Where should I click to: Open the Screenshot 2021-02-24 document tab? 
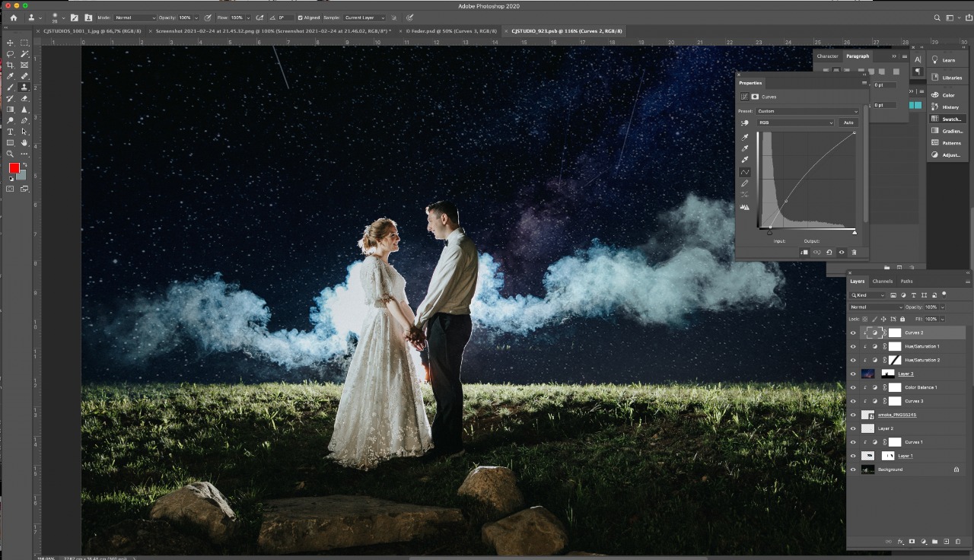(x=274, y=31)
